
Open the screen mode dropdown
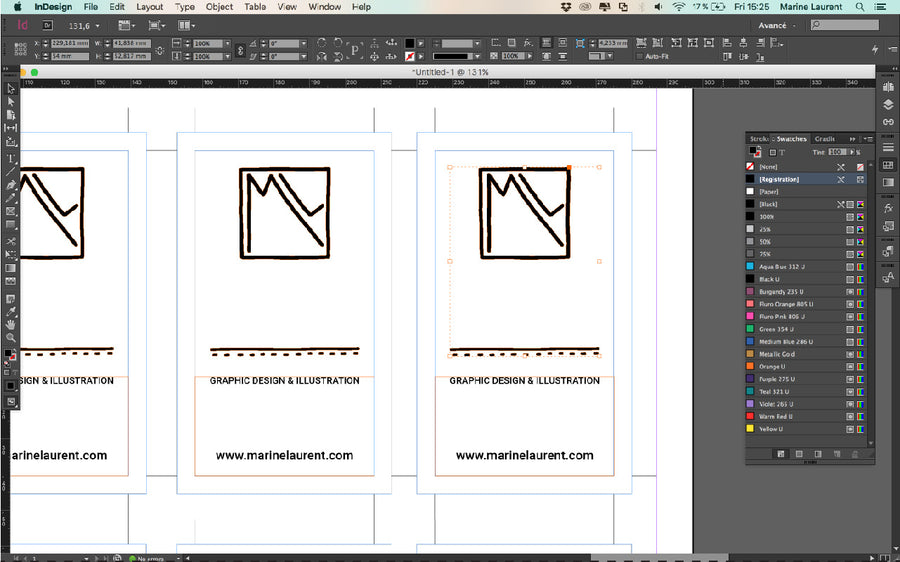(156, 25)
